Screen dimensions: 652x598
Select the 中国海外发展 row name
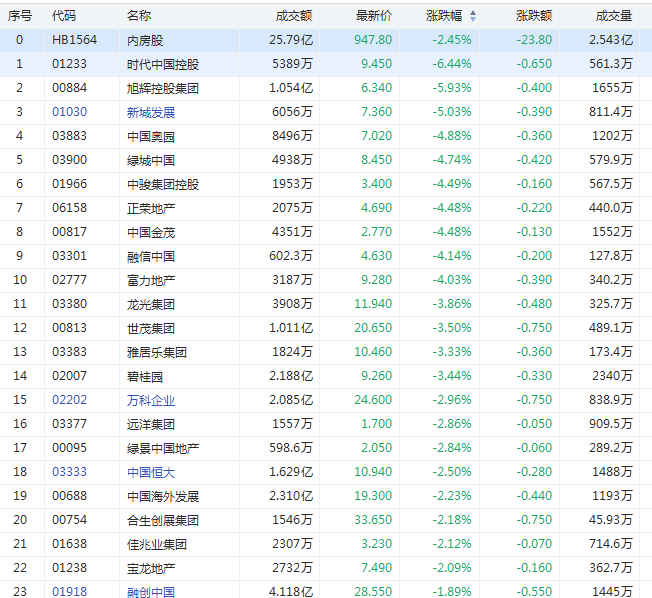coord(163,496)
